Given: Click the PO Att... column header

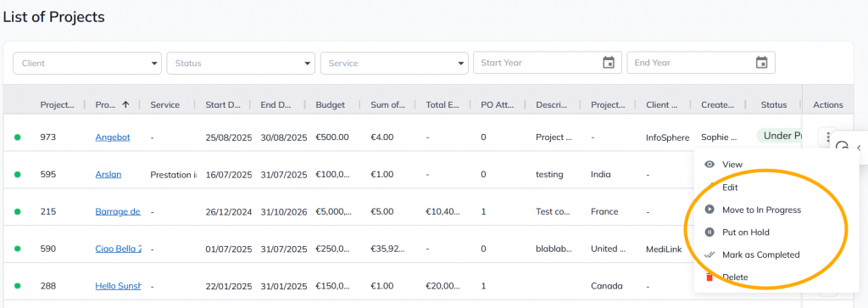Looking at the screenshot, I should click(497, 104).
